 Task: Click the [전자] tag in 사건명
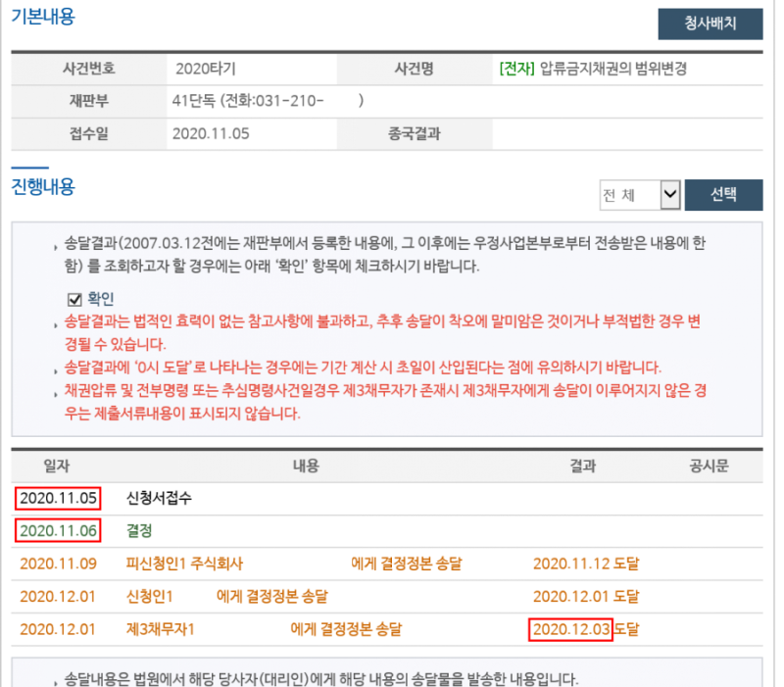point(517,69)
